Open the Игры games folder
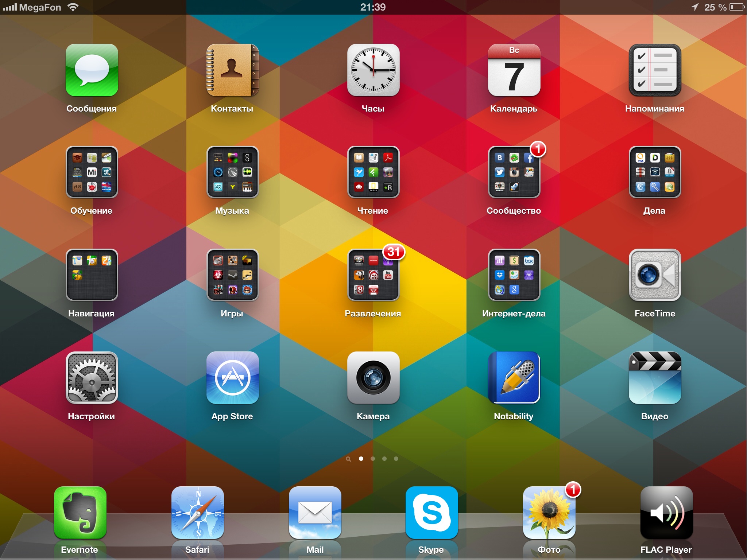Image resolution: width=747 pixels, height=560 pixels. coord(232,275)
